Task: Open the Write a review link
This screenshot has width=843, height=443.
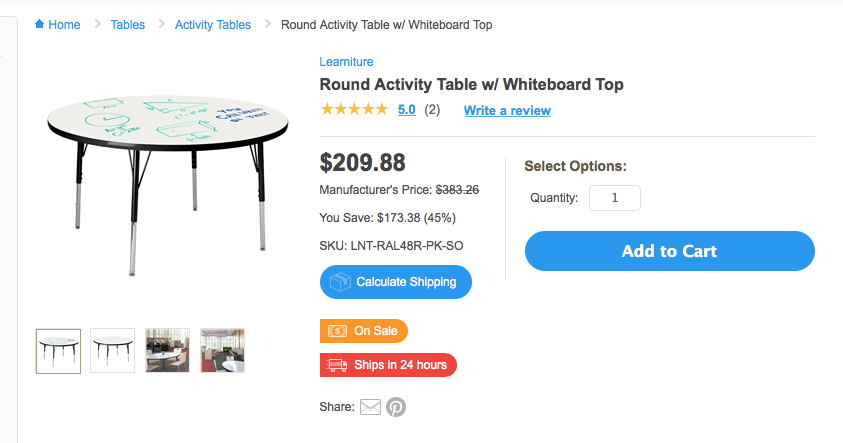Action: (x=507, y=110)
